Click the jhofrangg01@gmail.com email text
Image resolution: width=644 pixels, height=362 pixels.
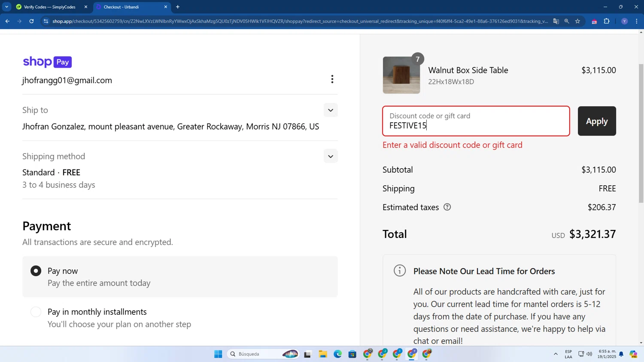(x=67, y=80)
